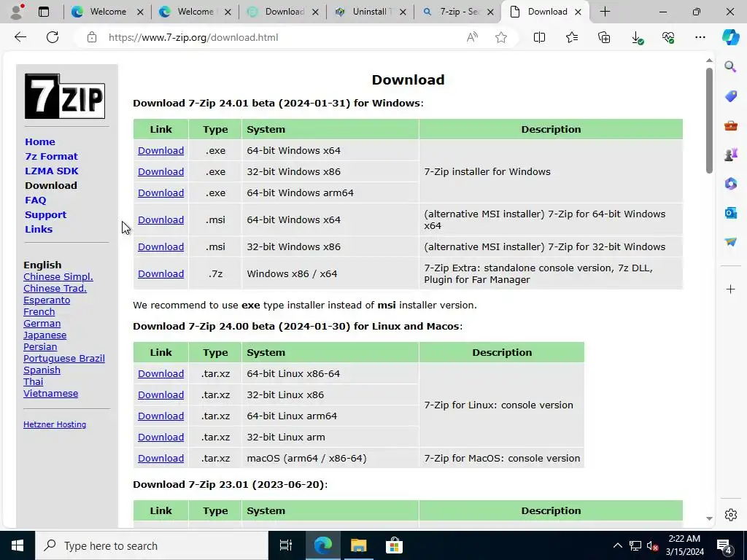Close the active Download tab
Viewport: 747px width, 560px height.
tap(578, 12)
